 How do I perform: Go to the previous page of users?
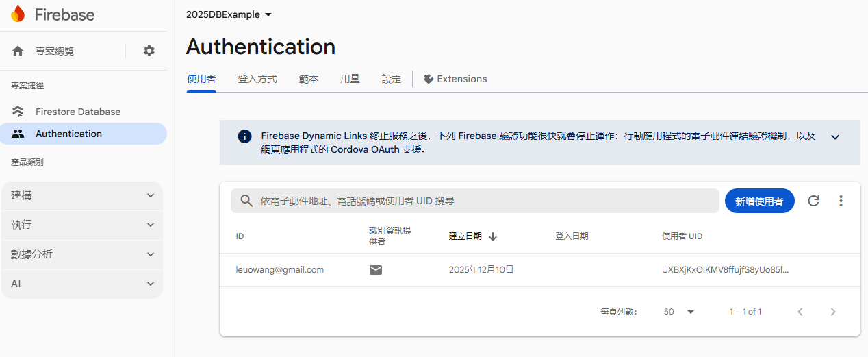pos(800,312)
